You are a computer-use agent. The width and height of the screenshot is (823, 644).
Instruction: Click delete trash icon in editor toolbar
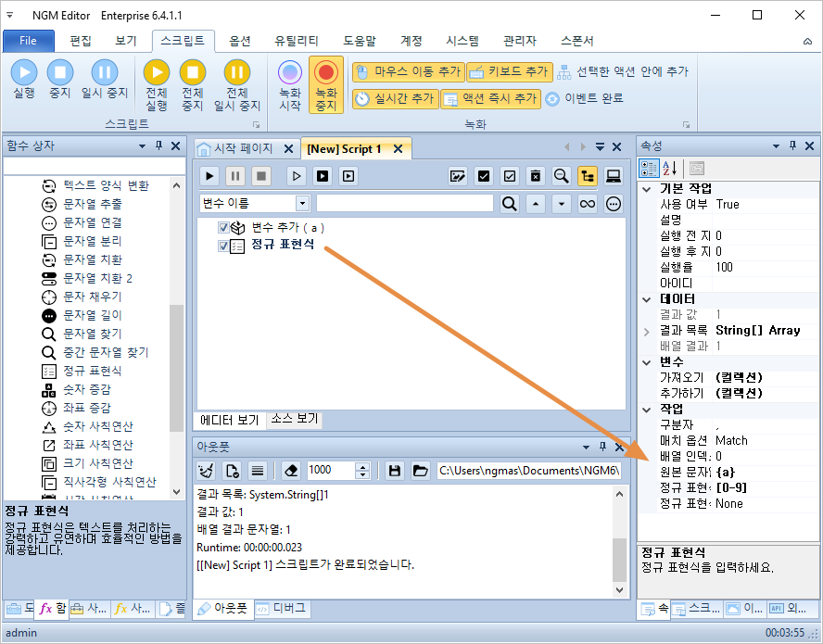pos(536,176)
